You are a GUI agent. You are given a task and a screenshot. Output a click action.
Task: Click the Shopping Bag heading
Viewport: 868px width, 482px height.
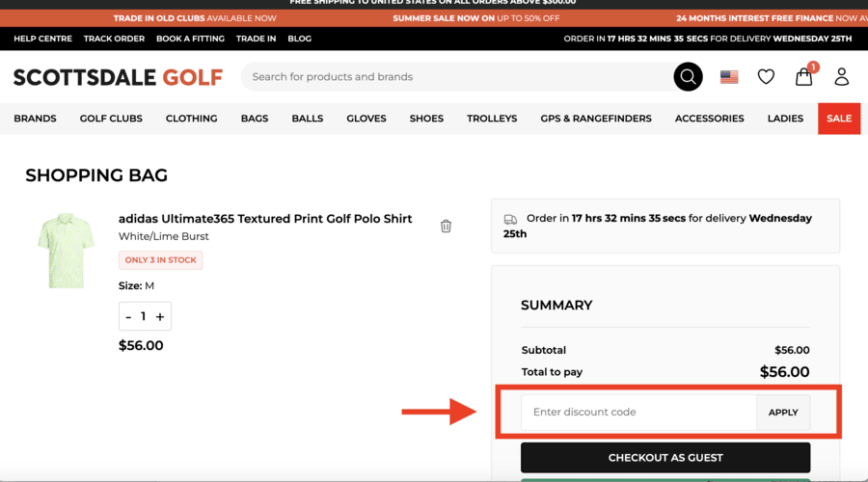(x=96, y=175)
